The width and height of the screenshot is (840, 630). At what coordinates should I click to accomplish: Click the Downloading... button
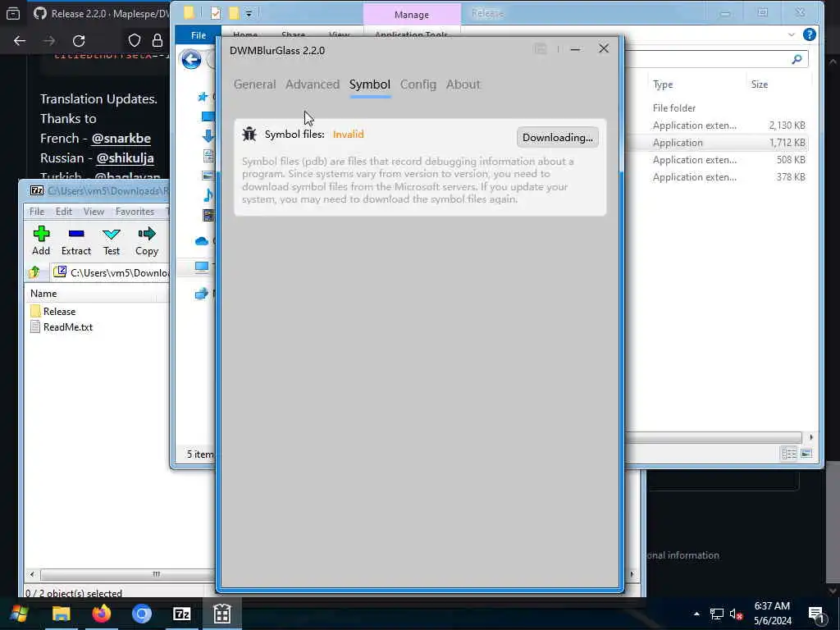point(557,138)
